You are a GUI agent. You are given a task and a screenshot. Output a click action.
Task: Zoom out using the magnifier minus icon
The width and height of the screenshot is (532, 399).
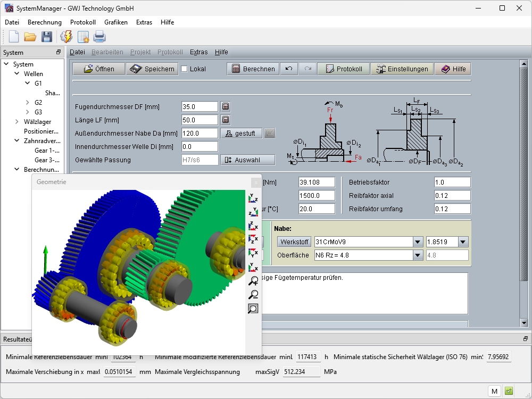[253, 295]
